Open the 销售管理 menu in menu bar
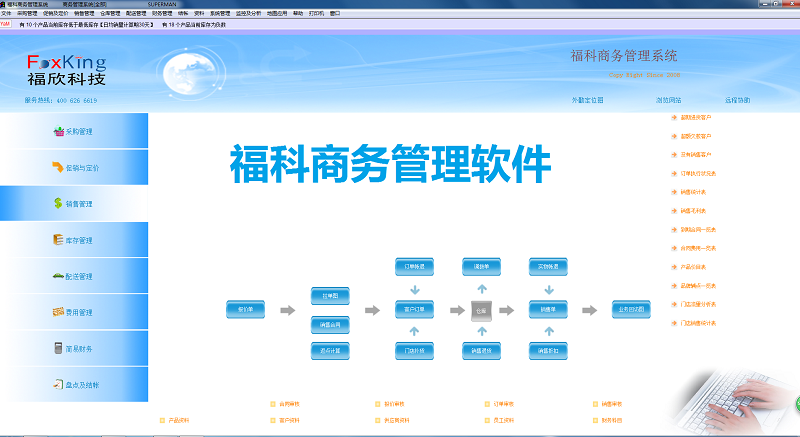Screen dimensions: 800x437 click(84, 14)
